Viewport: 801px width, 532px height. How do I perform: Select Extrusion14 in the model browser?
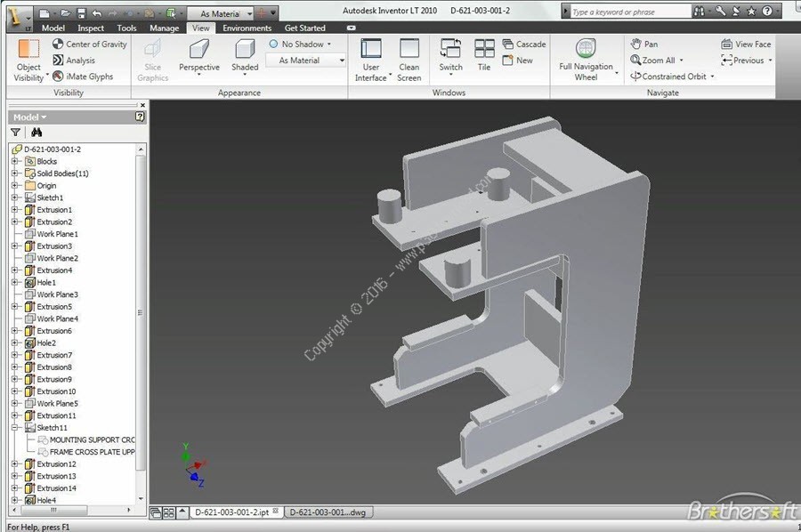point(58,488)
